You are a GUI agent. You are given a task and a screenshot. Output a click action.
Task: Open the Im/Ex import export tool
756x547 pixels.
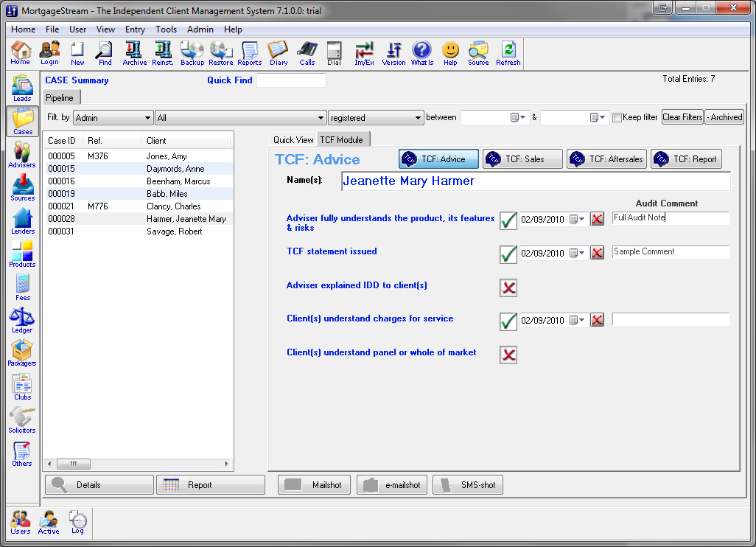coord(364,53)
